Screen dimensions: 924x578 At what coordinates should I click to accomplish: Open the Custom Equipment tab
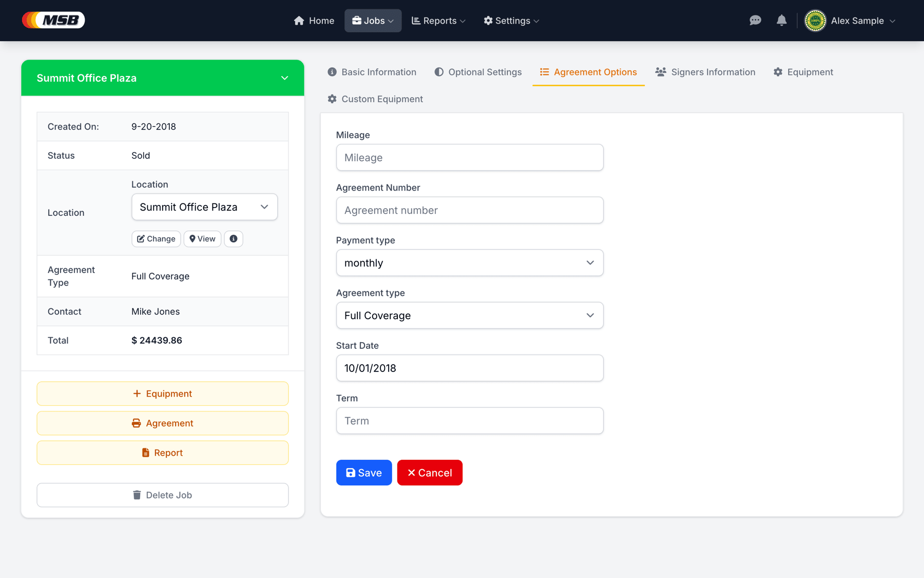(375, 99)
